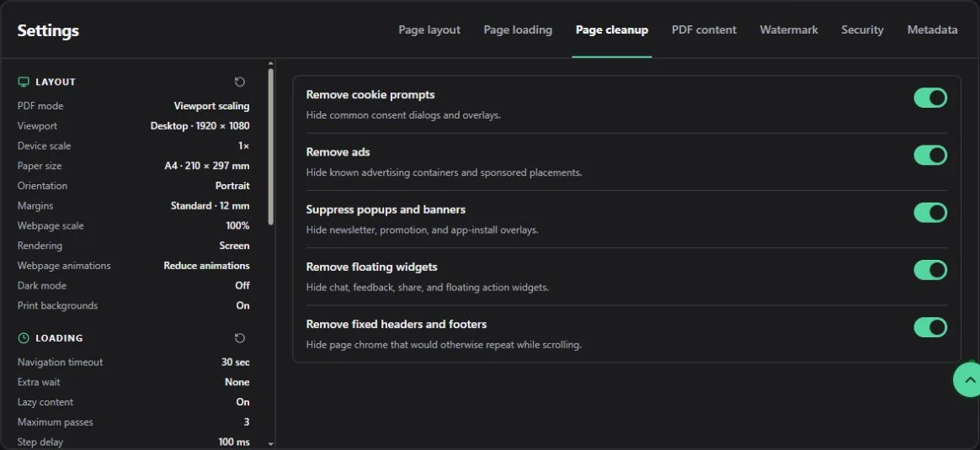Click the sidebar vertical scrollbar thumb
The width and height of the screenshot is (980, 450).
pyautogui.click(x=270, y=146)
